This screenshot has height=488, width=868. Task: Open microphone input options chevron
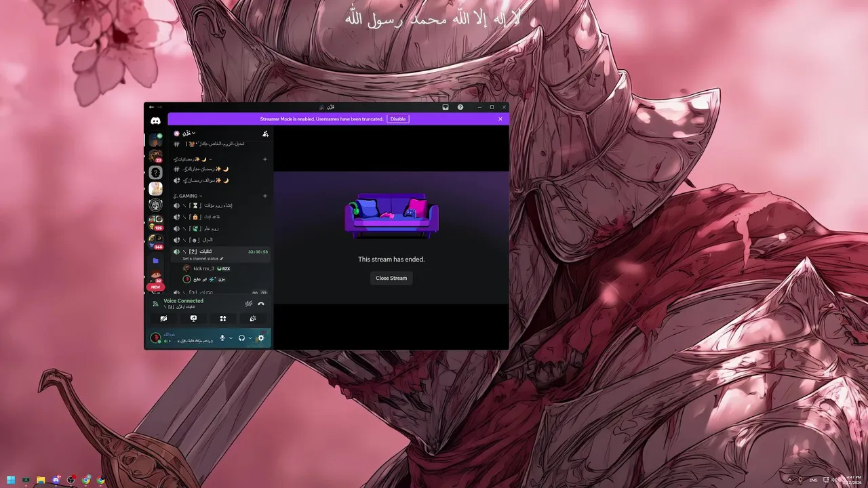pyautogui.click(x=231, y=338)
